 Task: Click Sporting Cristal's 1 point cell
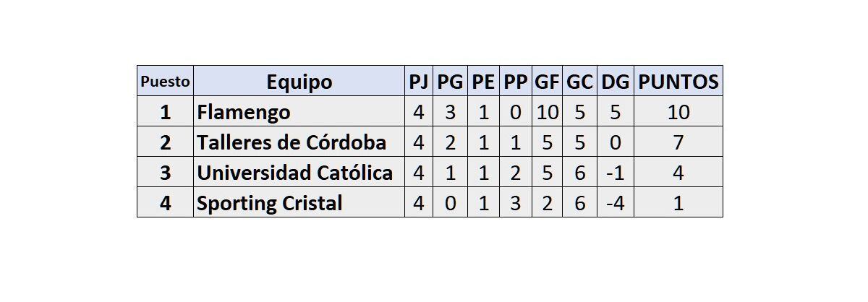[x=678, y=204]
